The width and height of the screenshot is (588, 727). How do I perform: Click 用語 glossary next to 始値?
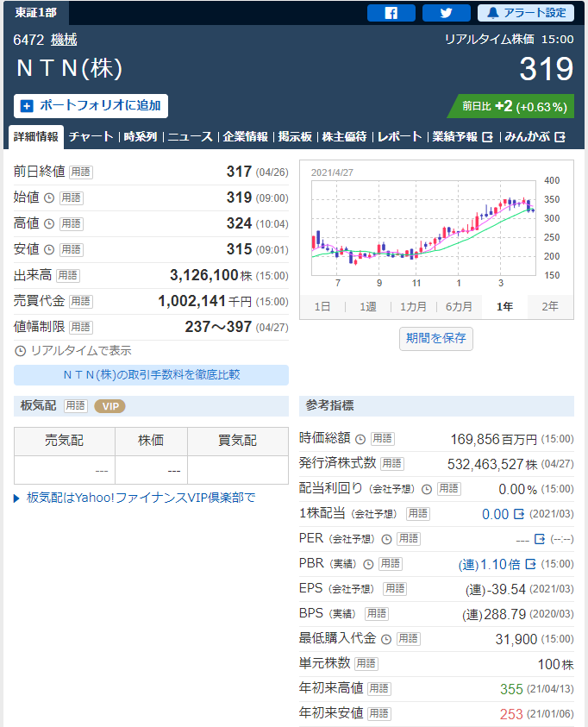[72, 198]
